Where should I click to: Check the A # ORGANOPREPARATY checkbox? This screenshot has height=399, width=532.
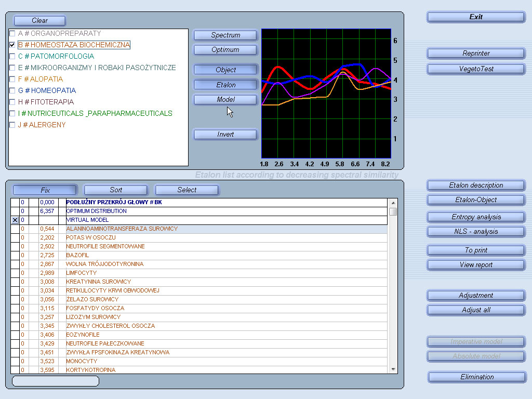pos(12,33)
